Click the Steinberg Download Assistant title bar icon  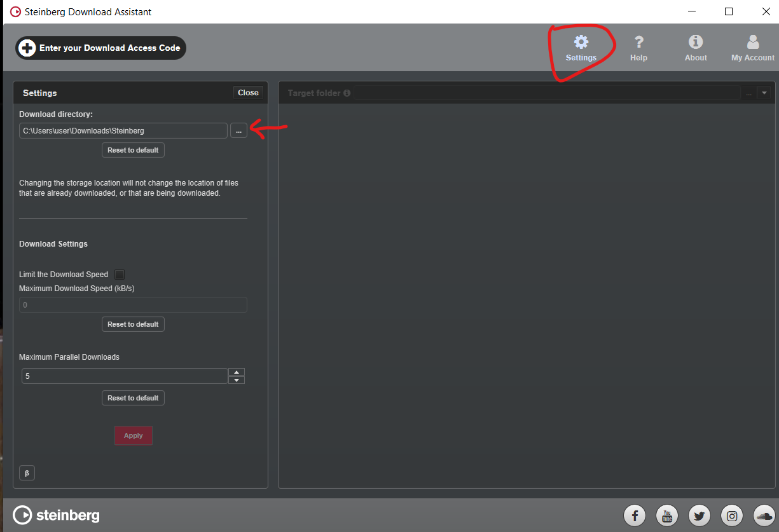pyautogui.click(x=16, y=11)
